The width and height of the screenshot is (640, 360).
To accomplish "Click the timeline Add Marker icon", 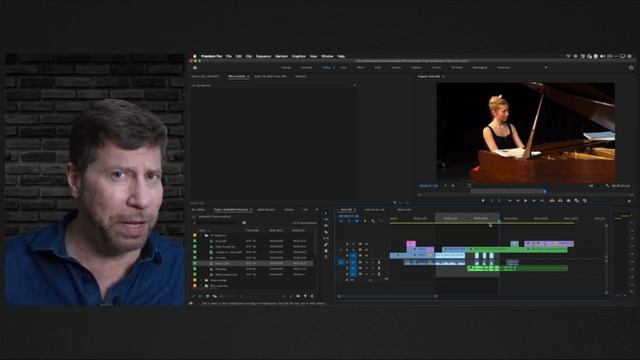I will point(365,221).
